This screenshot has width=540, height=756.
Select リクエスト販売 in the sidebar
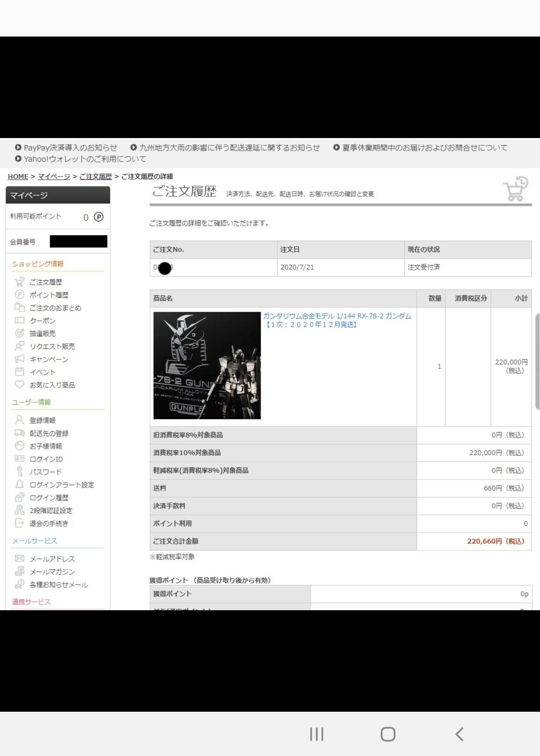pos(52,346)
